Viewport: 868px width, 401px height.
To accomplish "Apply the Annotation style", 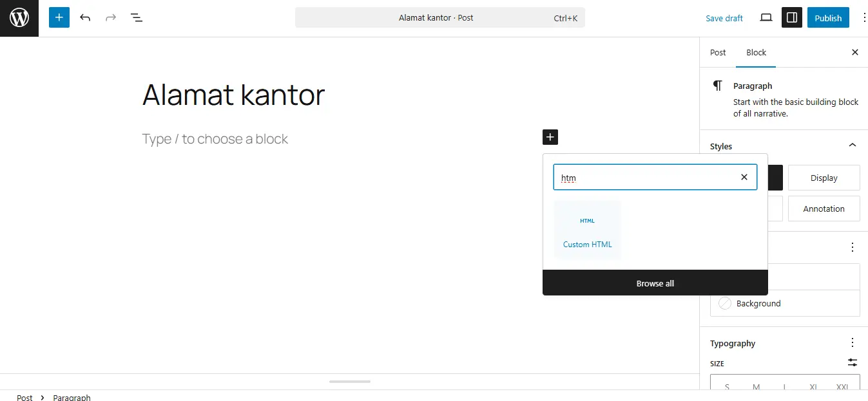I will pos(824,209).
